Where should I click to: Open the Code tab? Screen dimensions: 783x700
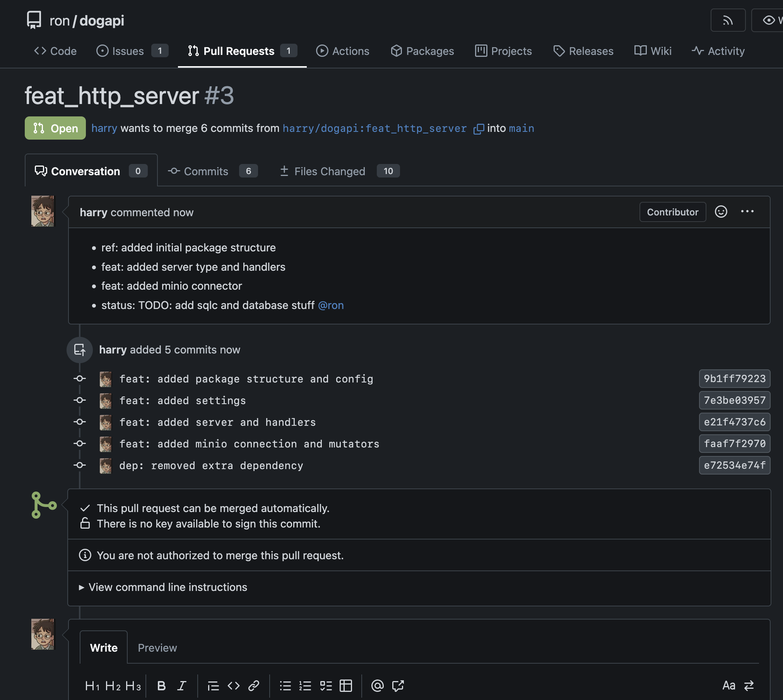(x=55, y=51)
